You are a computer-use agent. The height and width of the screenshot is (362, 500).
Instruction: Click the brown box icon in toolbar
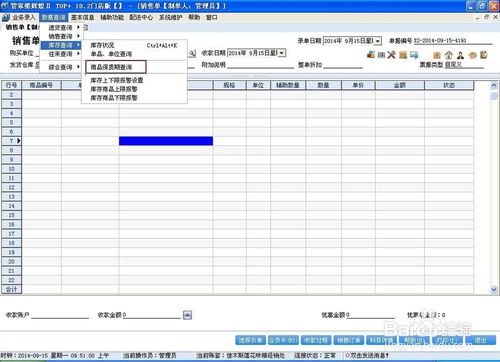click(437, 55)
